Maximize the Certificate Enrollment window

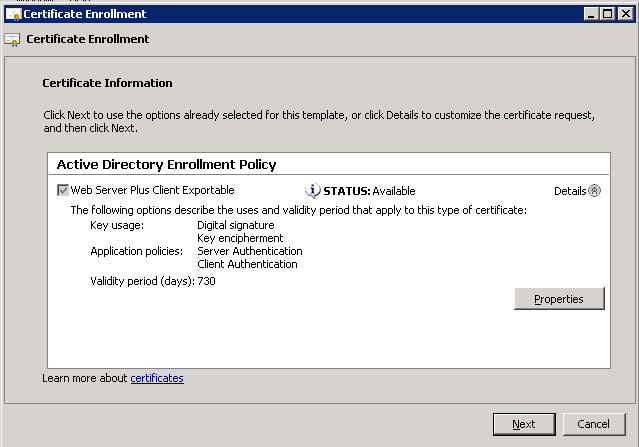607,14
